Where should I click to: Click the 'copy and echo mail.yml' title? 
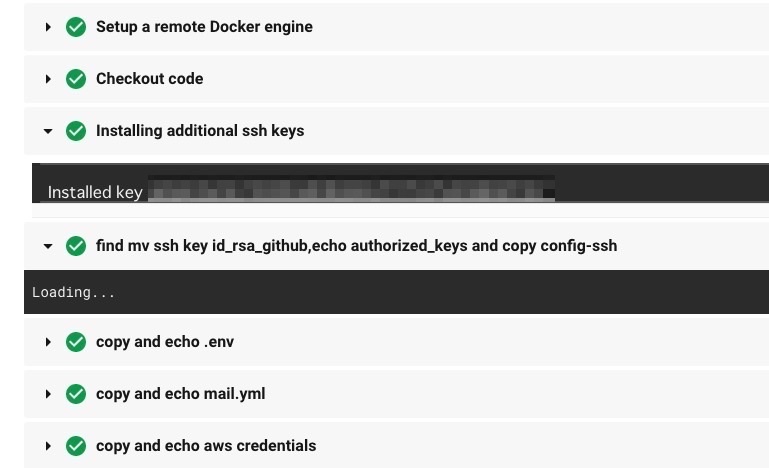[x=180, y=394]
